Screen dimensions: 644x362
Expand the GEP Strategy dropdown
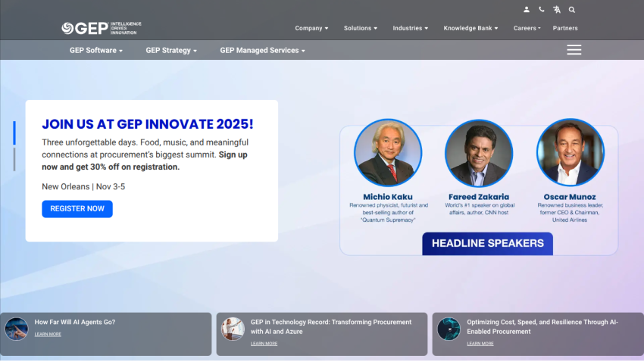tap(171, 50)
